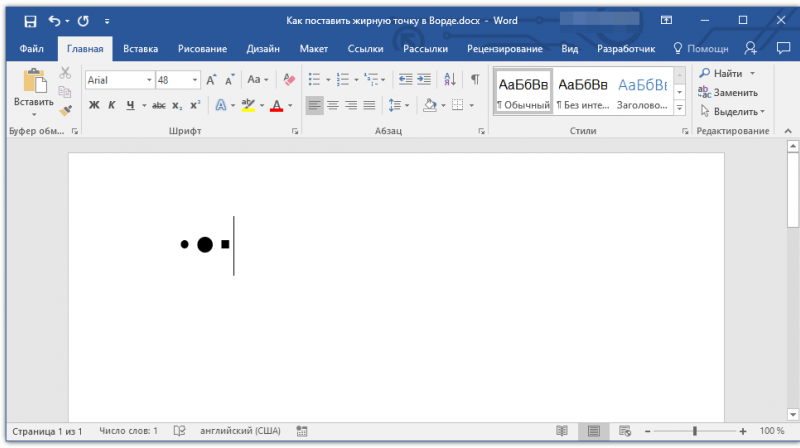Click the zoom slider handle
800x448 pixels.
(x=694, y=431)
